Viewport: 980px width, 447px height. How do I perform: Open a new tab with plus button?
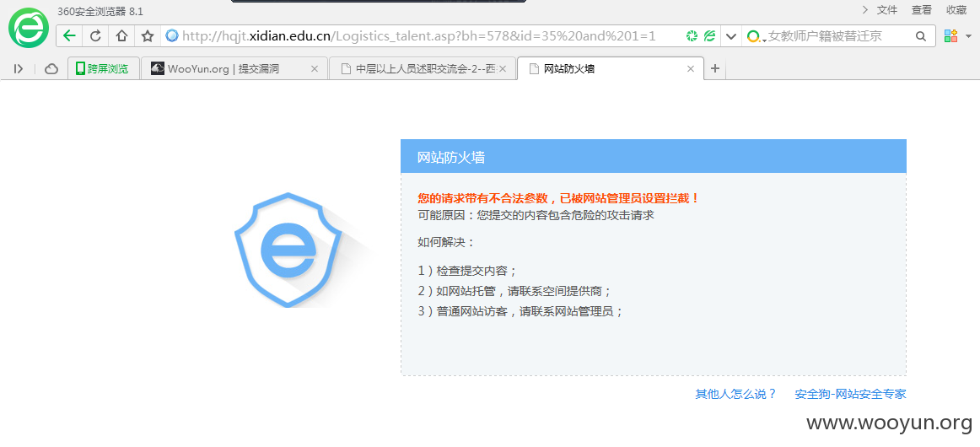coord(715,69)
